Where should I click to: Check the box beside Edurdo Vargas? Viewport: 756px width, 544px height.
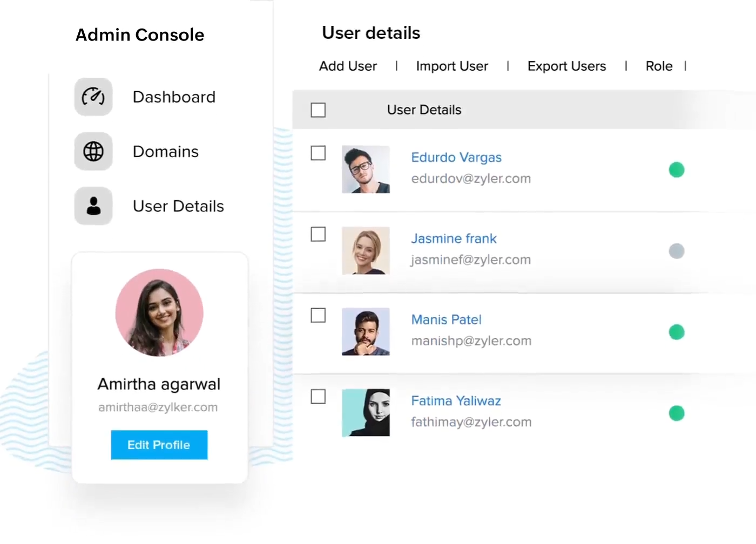pos(318,153)
